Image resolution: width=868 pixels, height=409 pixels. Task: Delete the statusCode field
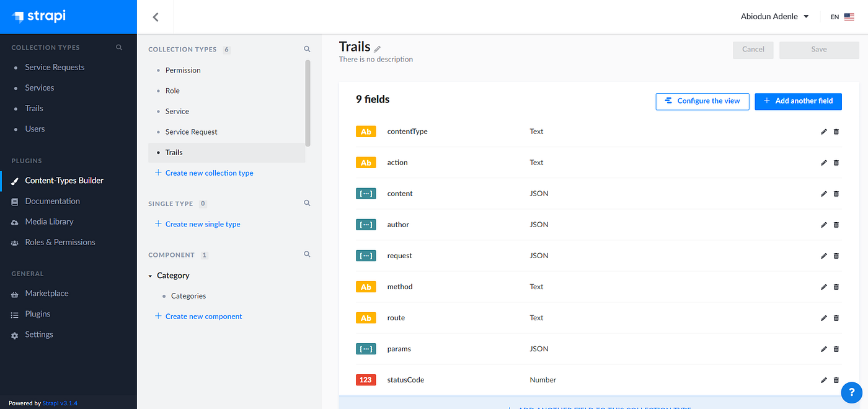836,379
